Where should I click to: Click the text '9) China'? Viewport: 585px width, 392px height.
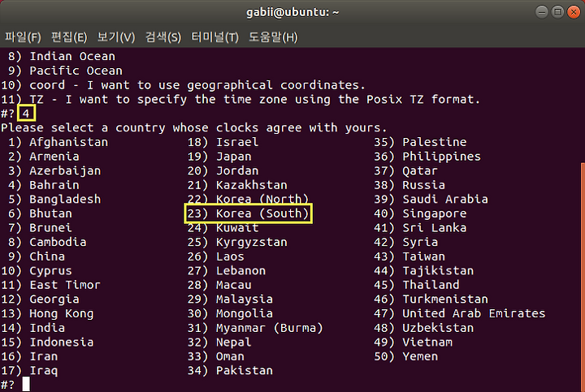click(x=37, y=256)
